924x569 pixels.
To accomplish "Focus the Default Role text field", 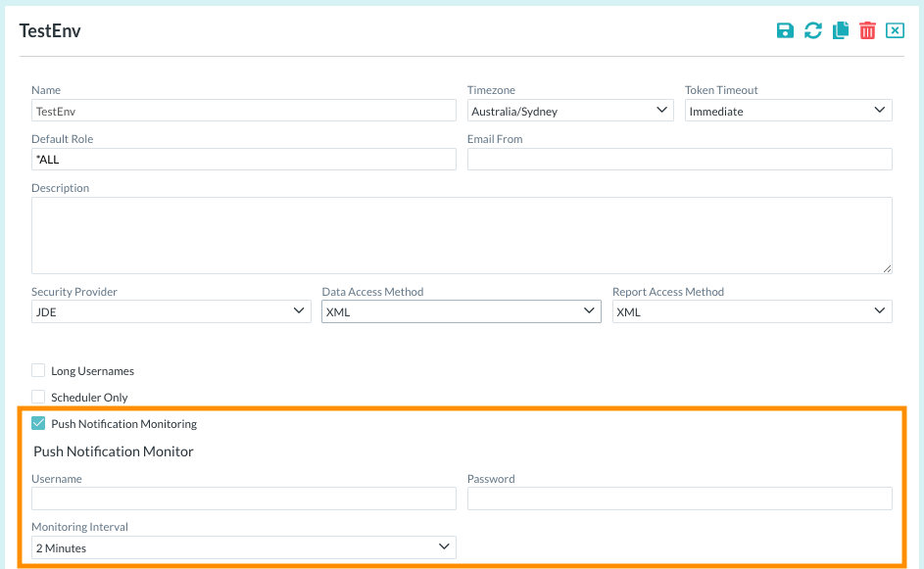I will pos(243,159).
